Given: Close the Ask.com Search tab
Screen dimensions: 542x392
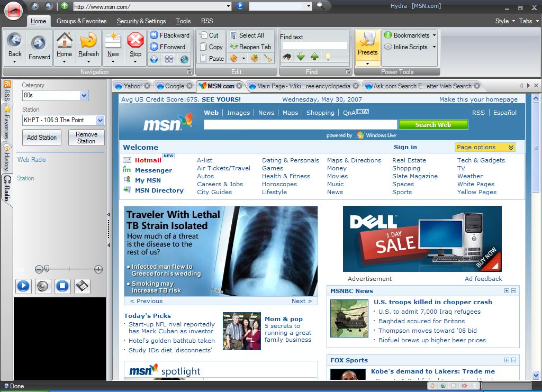Looking at the screenshot, I should click(477, 86).
